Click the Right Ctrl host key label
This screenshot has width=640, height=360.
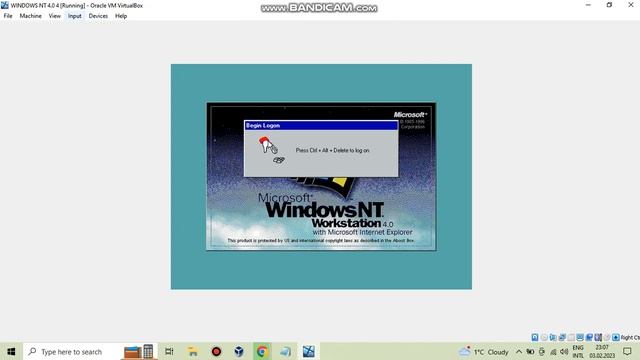click(x=630, y=338)
